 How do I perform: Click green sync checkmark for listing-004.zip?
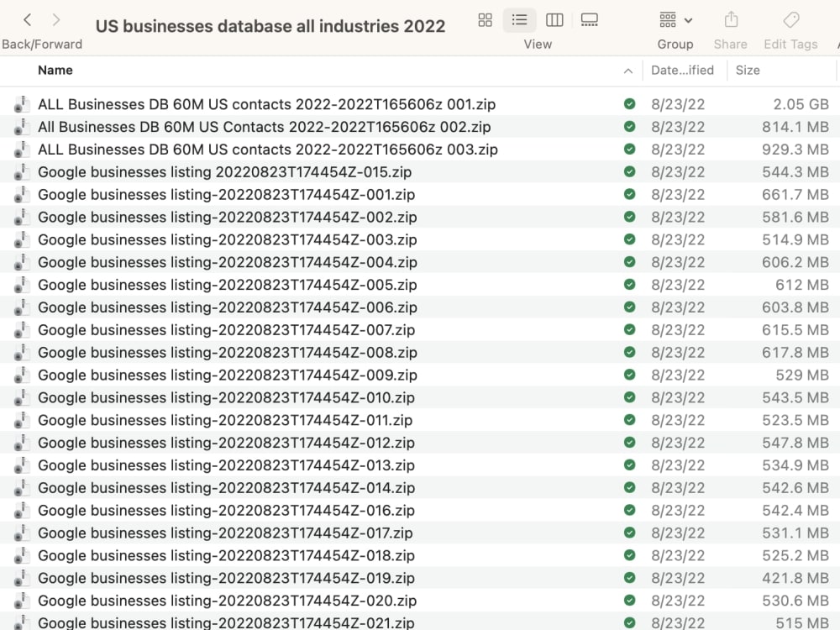coord(630,262)
